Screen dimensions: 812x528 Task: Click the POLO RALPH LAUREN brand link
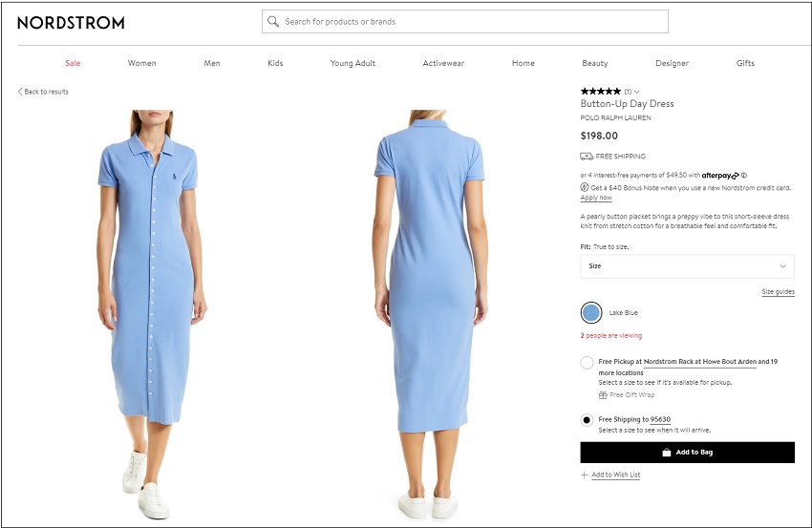click(x=616, y=117)
